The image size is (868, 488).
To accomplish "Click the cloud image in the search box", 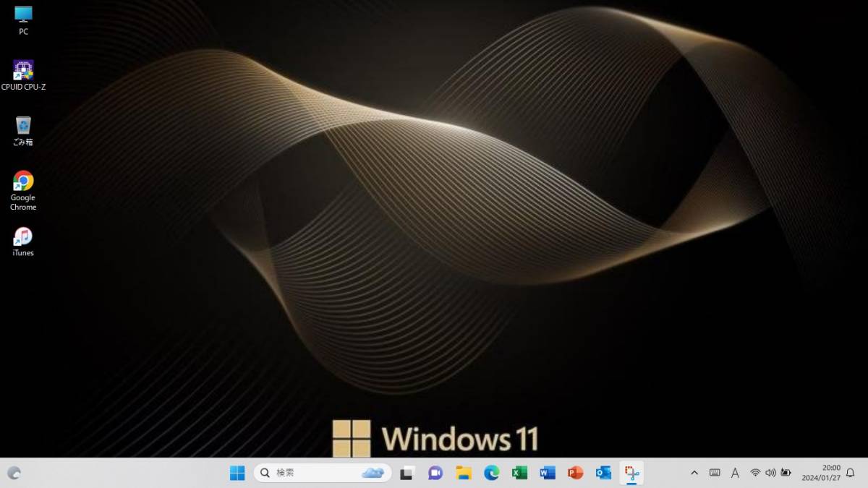I will pos(373,473).
